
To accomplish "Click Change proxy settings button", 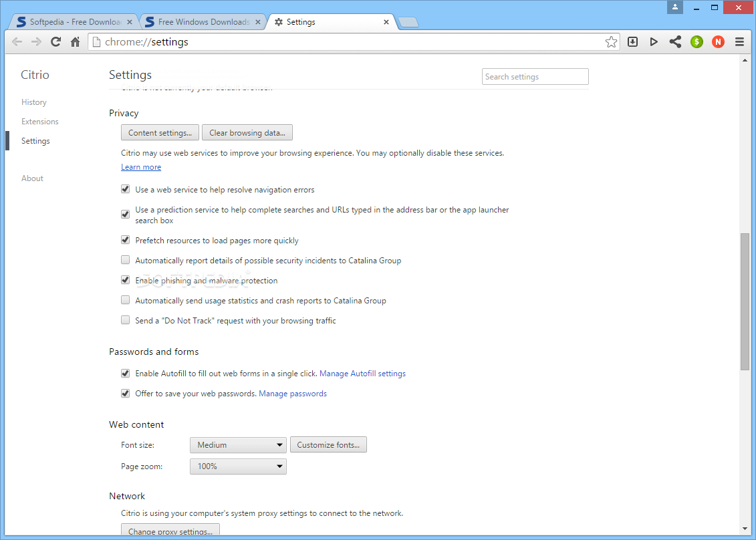I will [x=170, y=531].
